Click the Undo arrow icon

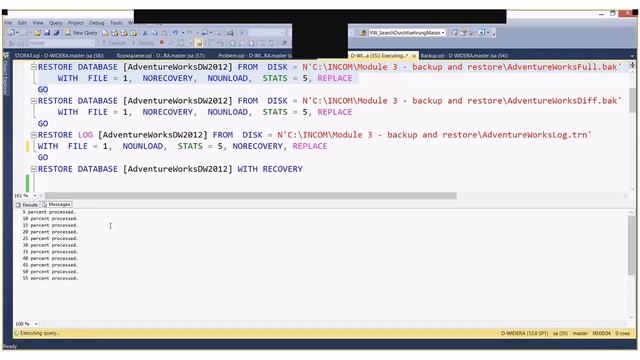coord(175,33)
